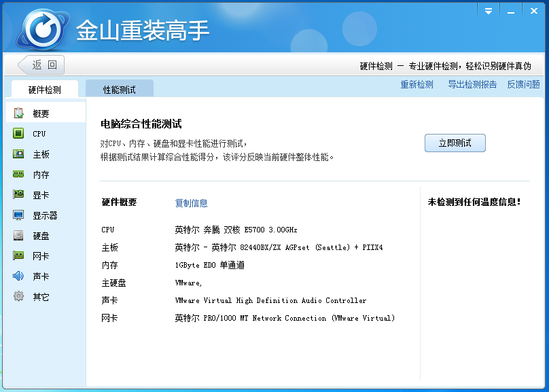Click the VMware Virtual High Definition Audio text
This screenshot has height=392, width=549.
point(270,300)
